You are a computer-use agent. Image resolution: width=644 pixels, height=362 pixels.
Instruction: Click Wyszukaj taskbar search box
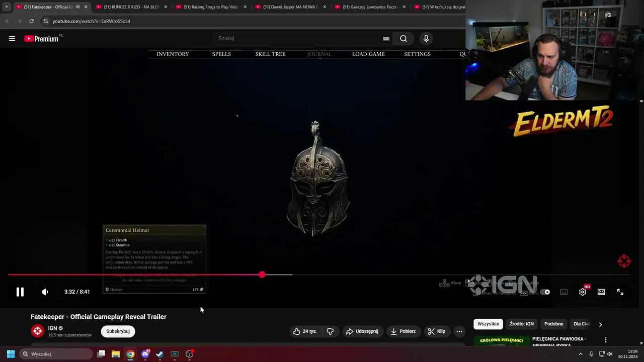tap(56, 354)
